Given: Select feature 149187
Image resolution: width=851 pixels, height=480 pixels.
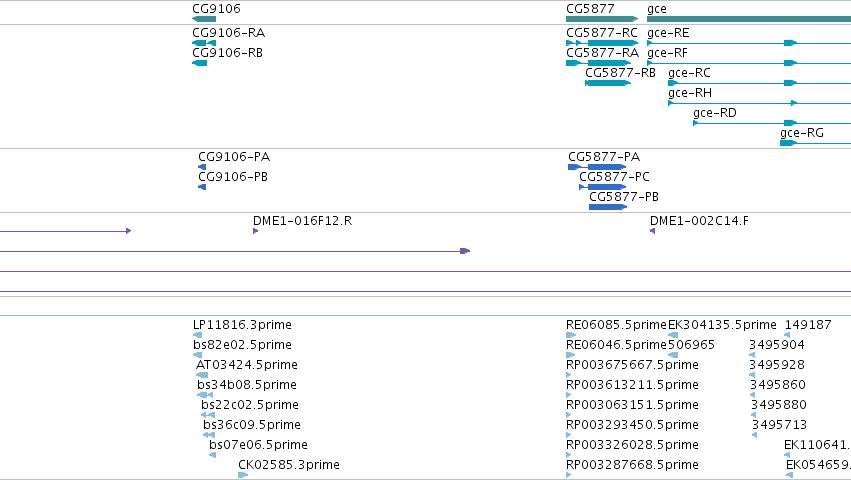Looking at the screenshot, I should pos(808,325).
